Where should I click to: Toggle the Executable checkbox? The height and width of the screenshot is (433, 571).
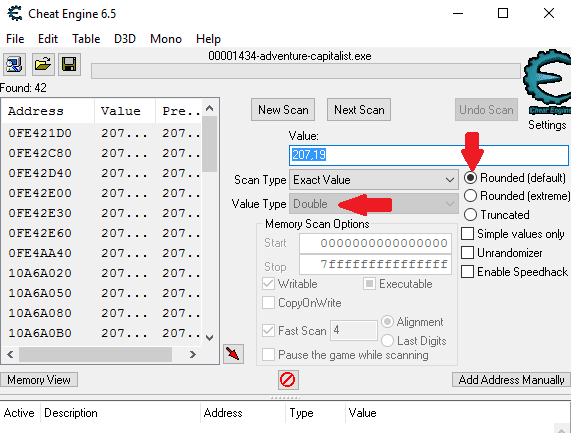point(369,284)
